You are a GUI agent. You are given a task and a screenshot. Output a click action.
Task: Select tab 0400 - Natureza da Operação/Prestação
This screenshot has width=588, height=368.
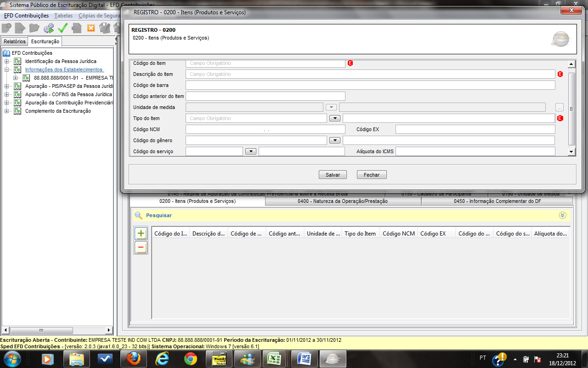[343, 201]
